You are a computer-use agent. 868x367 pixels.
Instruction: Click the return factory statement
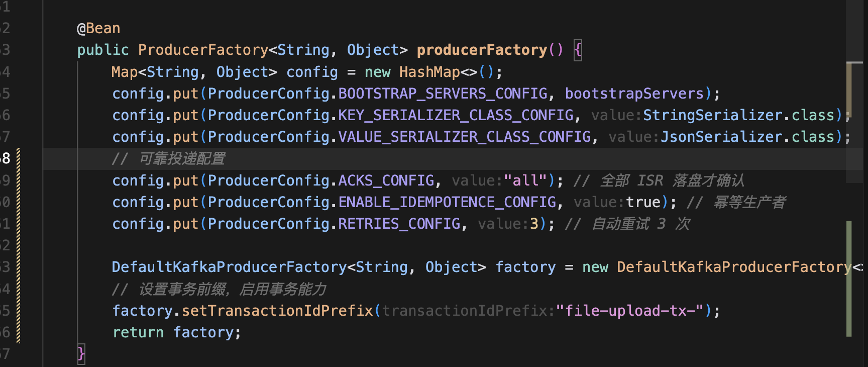tap(176, 332)
